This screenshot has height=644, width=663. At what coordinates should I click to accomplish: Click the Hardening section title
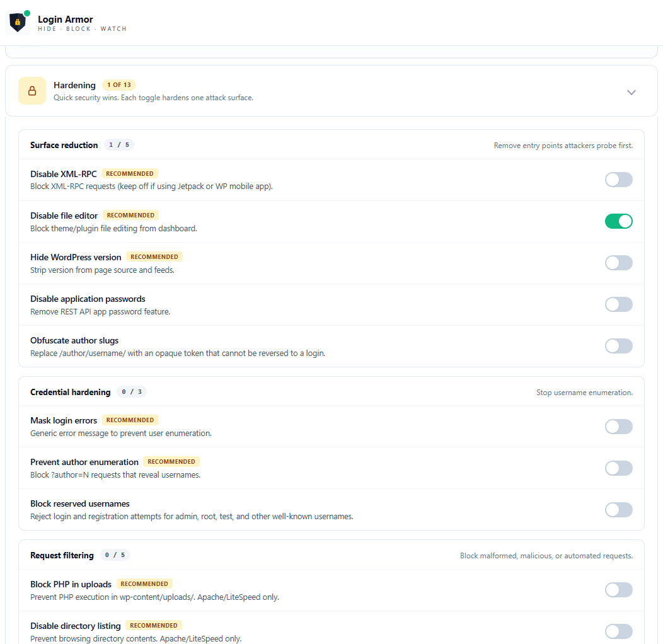74,85
